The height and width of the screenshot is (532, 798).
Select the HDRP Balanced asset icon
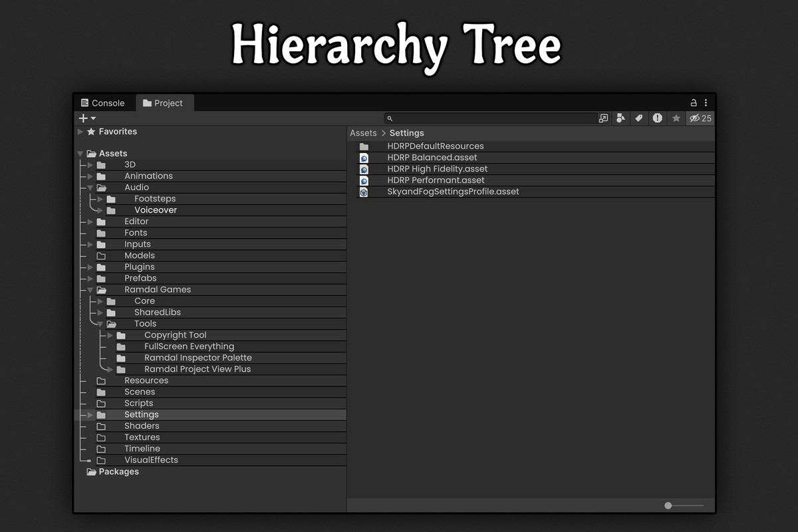(363, 158)
